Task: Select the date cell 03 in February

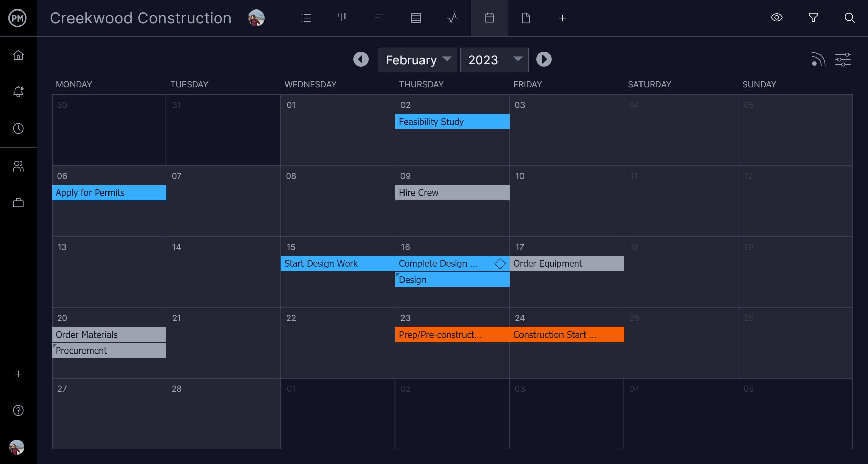Action: pyautogui.click(x=566, y=130)
